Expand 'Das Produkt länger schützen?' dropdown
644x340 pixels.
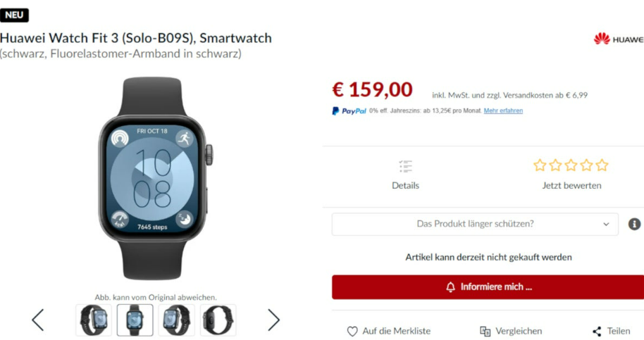pyautogui.click(x=475, y=224)
